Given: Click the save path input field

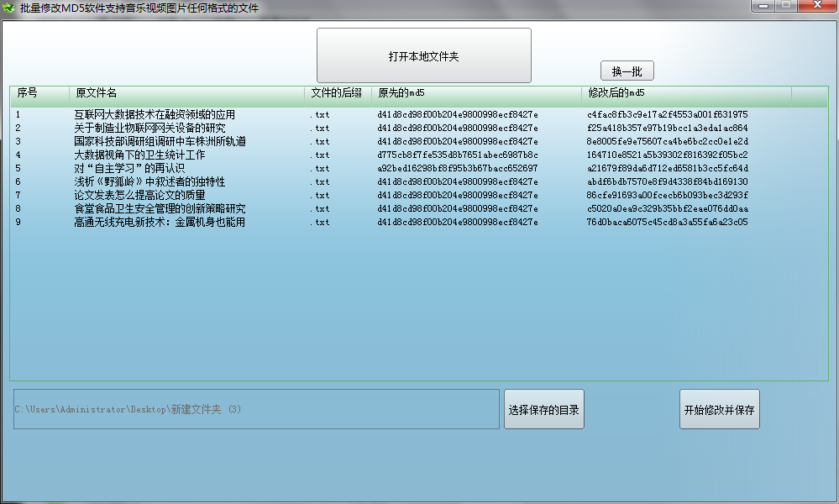Looking at the screenshot, I should point(256,409).
